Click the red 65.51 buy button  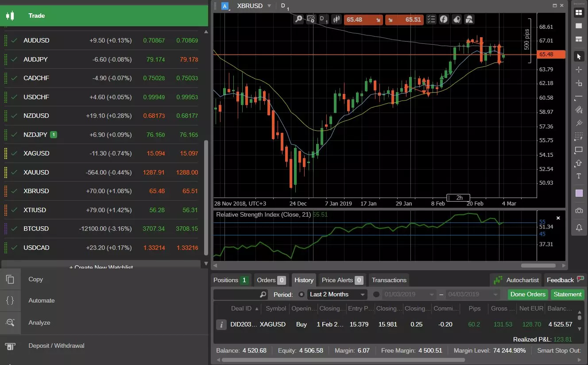404,19
